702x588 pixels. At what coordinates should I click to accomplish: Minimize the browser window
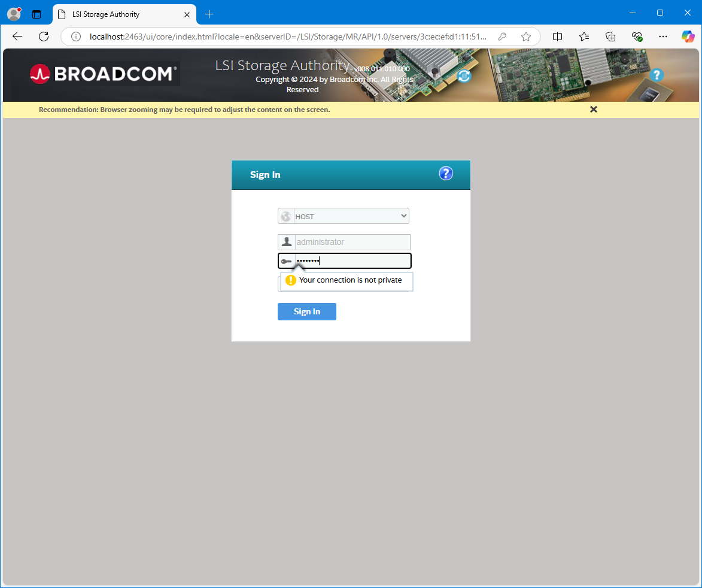[633, 13]
